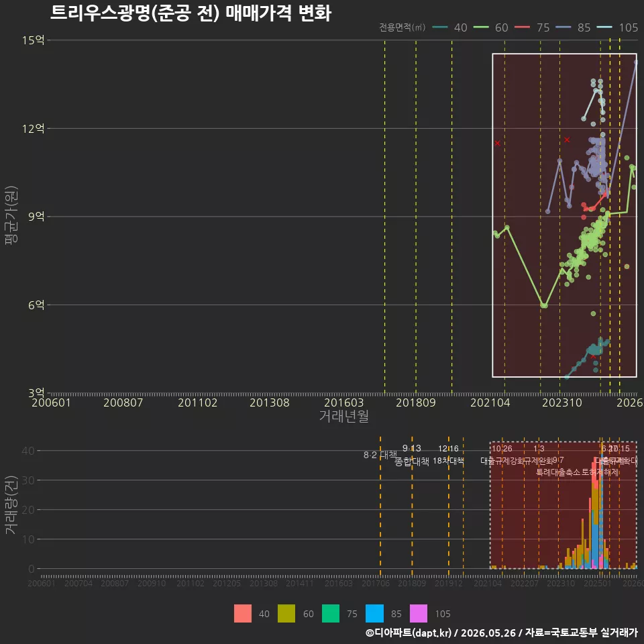This screenshot has height=644, width=644.
Task: Click the 201102 label on price chart axis
Action: click(x=197, y=402)
